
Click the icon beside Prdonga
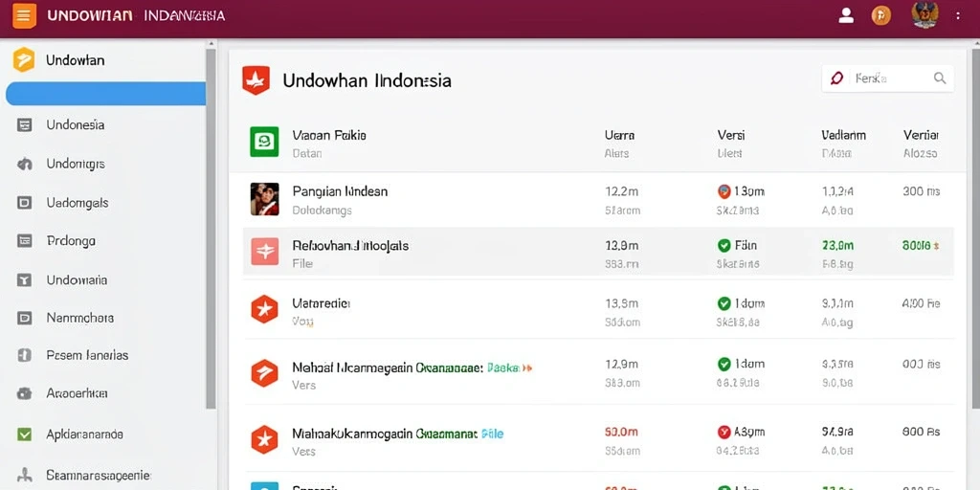tap(24, 240)
